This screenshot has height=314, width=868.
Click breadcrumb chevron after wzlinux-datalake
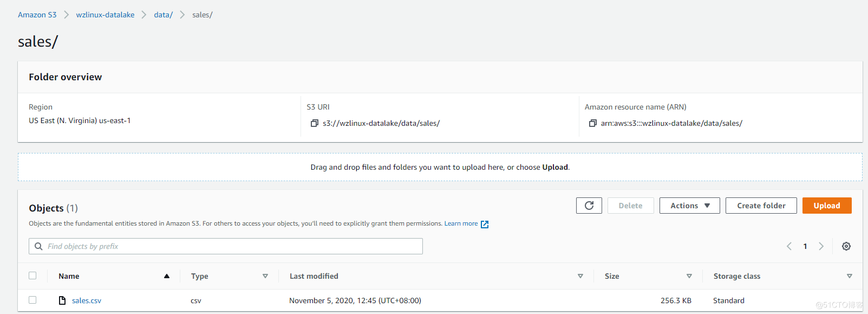[x=144, y=15]
